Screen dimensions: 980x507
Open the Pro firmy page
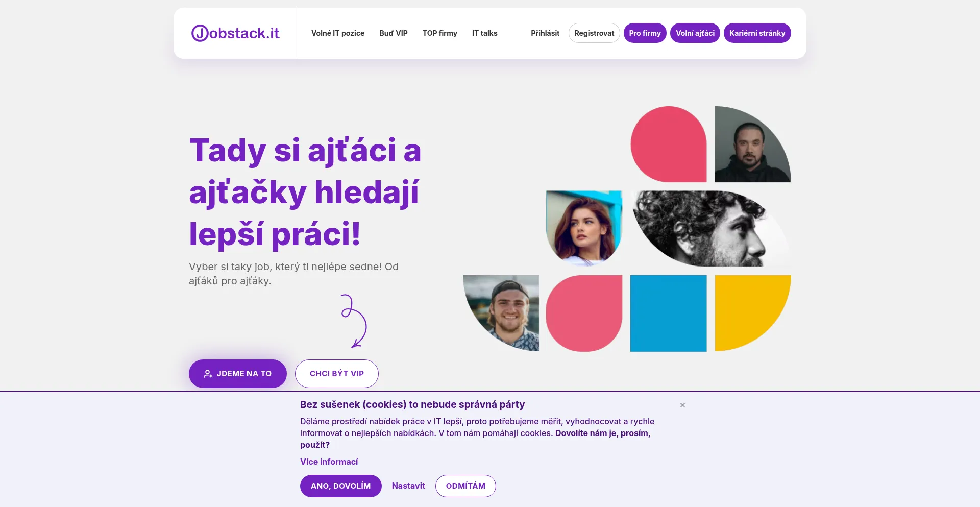click(x=645, y=33)
